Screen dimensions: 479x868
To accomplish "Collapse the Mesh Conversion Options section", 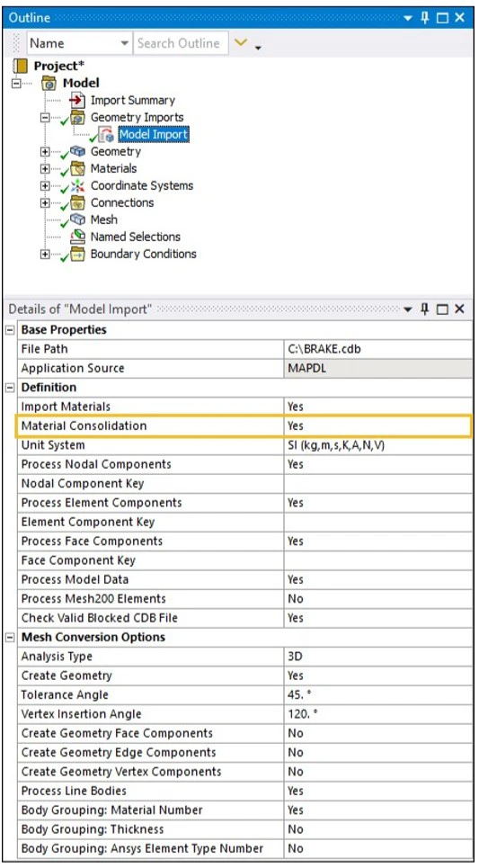I will point(9,637).
